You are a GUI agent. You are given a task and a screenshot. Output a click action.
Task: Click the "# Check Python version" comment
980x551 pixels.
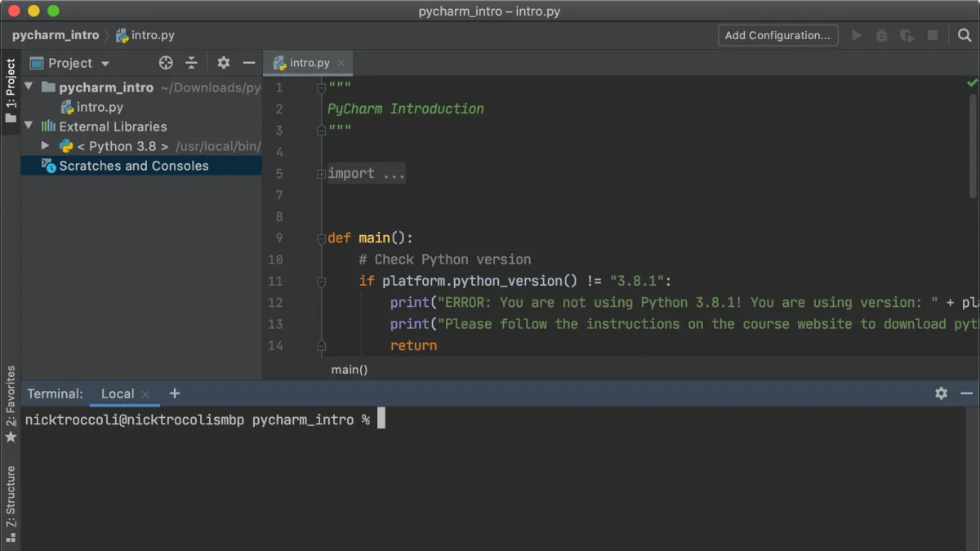click(445, 260)
